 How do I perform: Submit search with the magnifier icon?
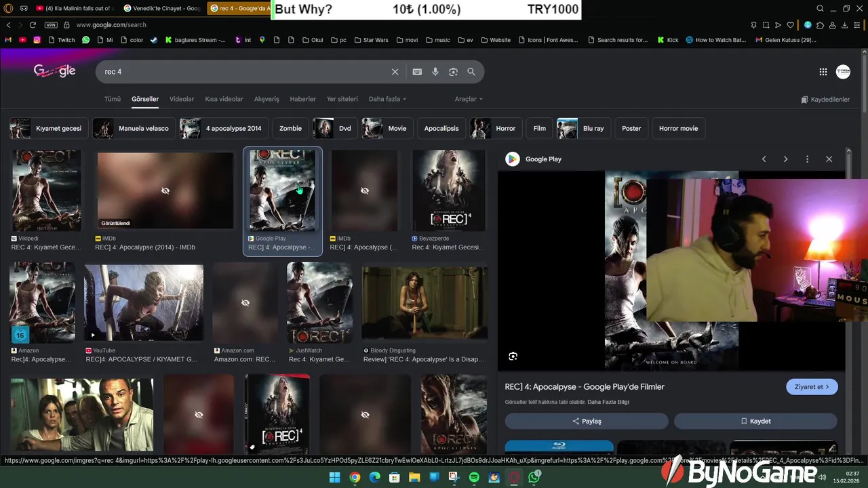(x=471, y=72)
